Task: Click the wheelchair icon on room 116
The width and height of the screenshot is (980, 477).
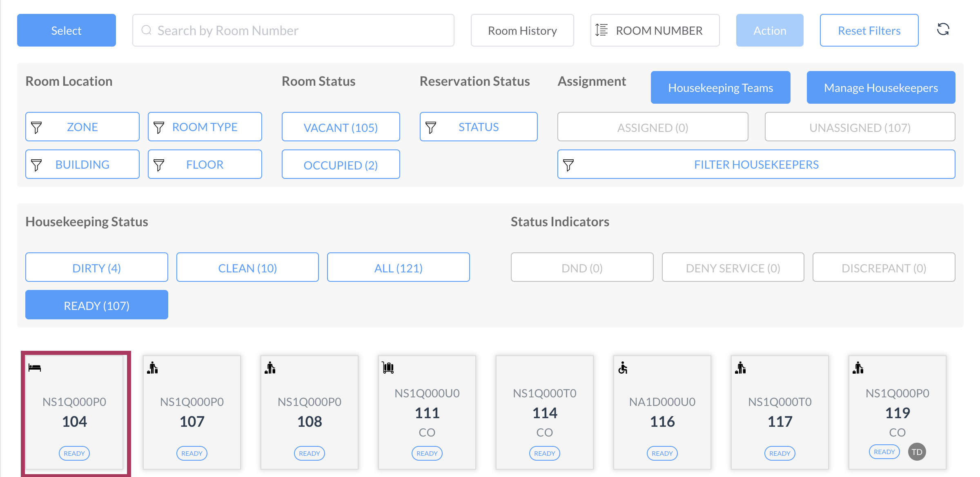Action: tap(623, 368)
